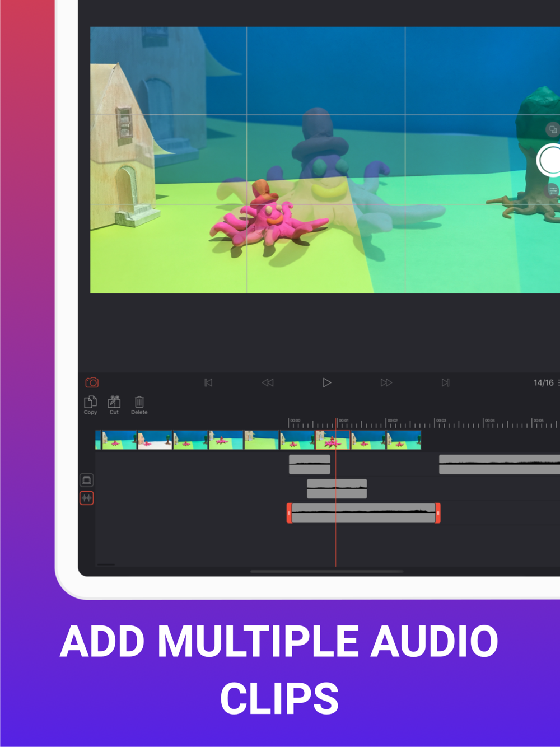
Task: Select the last frame thumbnail in the filmstrip
Action: point(404,440)
